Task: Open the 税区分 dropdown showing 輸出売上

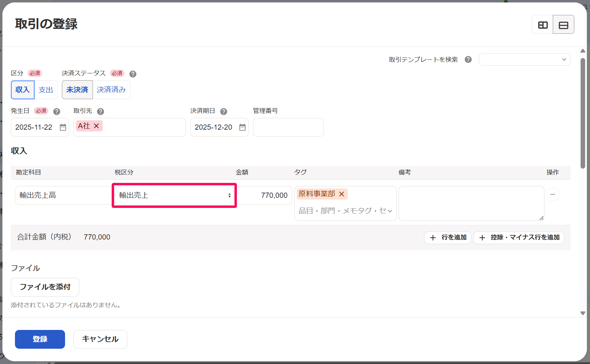Action: point(174,195)
